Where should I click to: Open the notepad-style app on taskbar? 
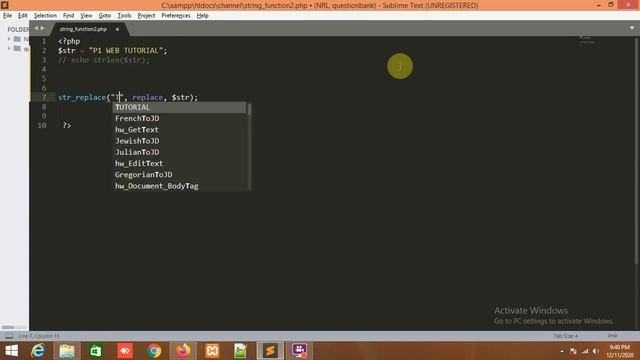[241, 351]
